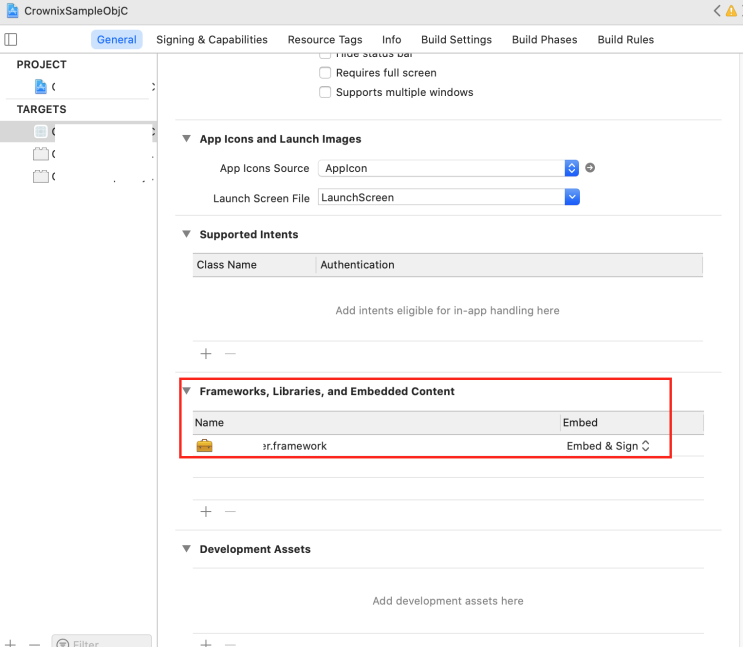This screenshot has height=647, width=743.
Task: Click the Name column header in frameworks
Action: [377, 422]
